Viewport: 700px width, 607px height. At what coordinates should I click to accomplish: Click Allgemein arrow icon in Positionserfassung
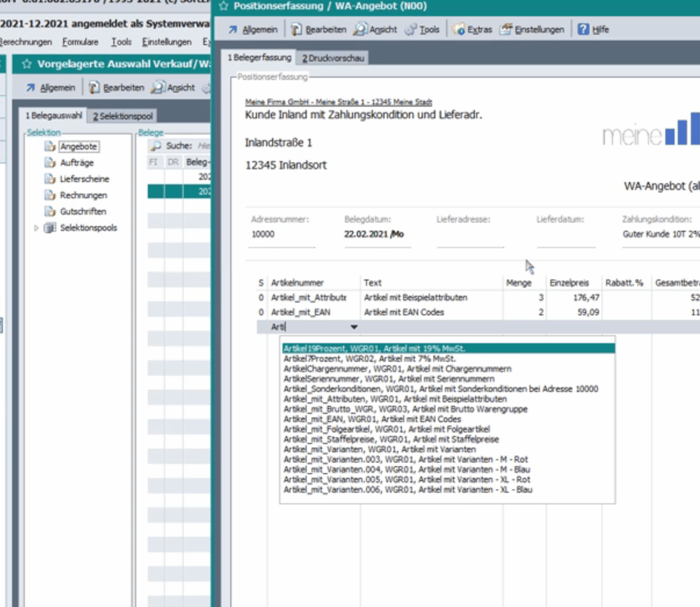[233, 29]
